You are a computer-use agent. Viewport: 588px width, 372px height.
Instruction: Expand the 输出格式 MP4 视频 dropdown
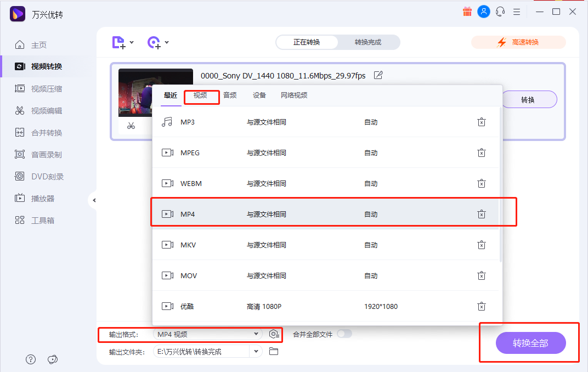point(256,334)
